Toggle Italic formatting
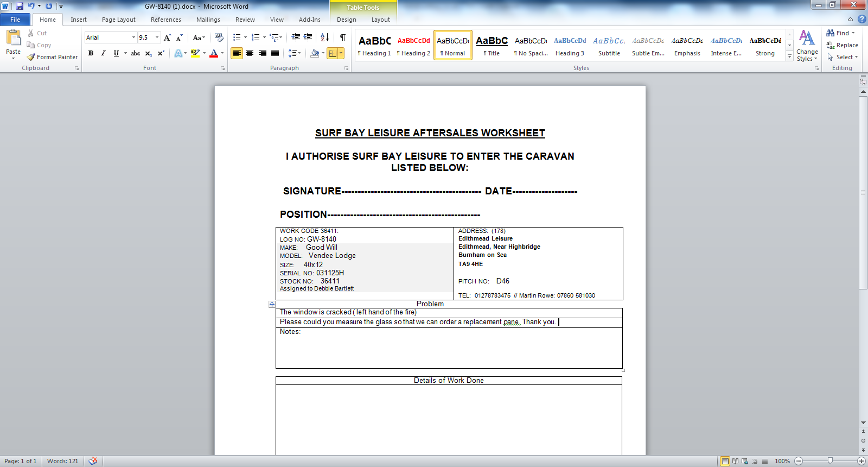The height and width of the screenshot is (467, 868). 103,53
